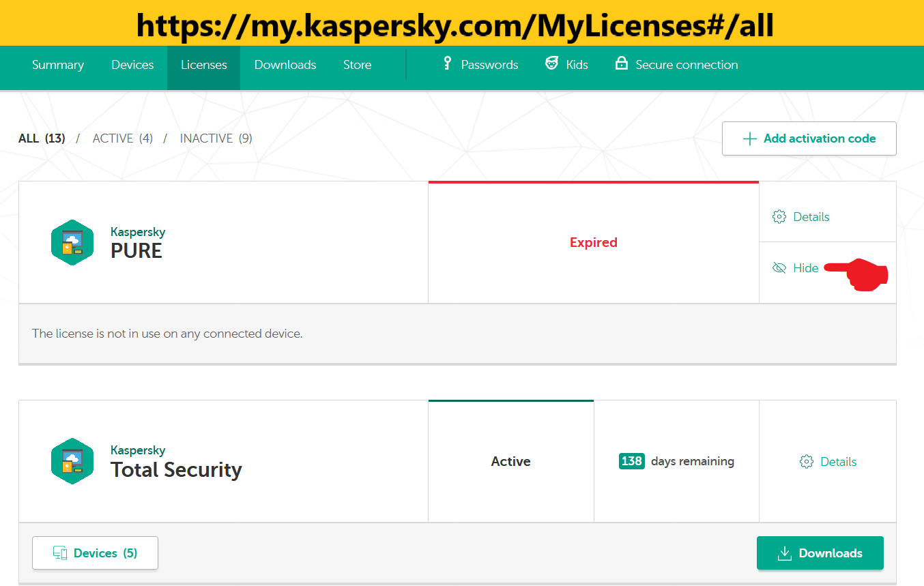Open Secure connection from the navigation bar
The height and width of the screenshot is (586, 924).
[676, 65]
